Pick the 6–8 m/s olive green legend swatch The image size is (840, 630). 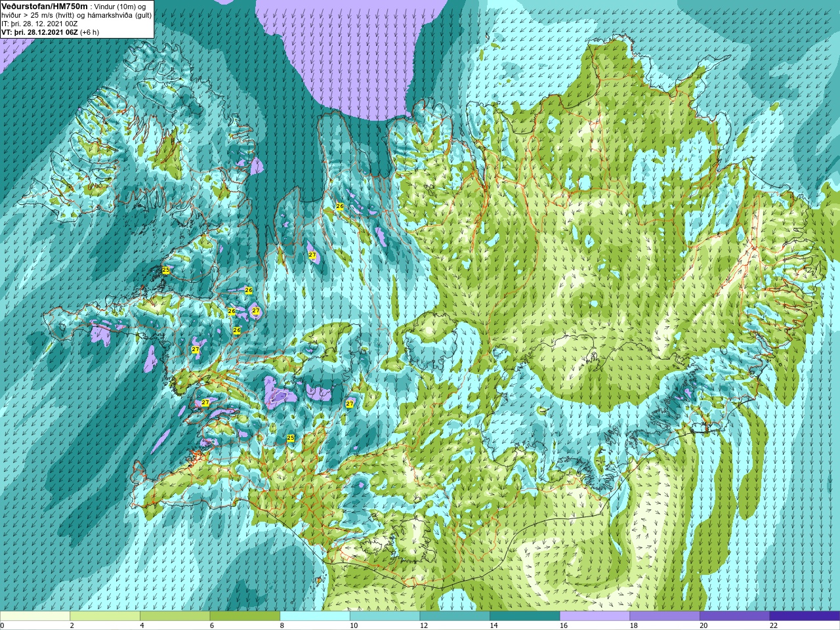point(245,616)
